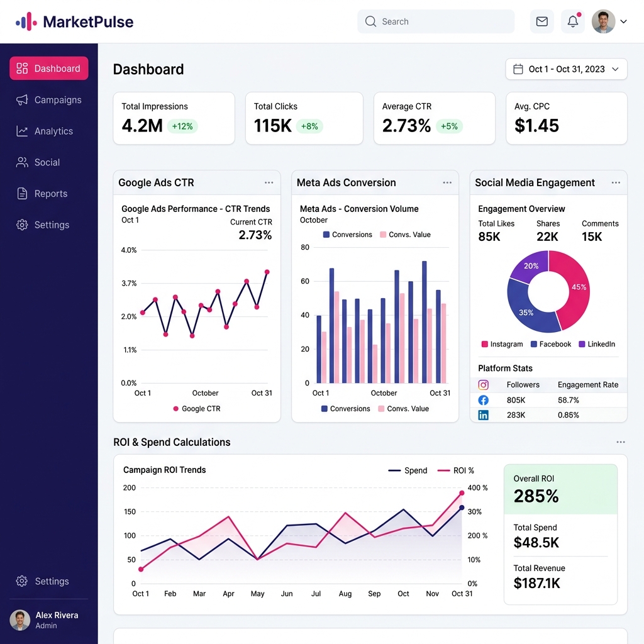Toggle the Spend series legend
Screen dimensions: 644x644
tap(408, 470)
